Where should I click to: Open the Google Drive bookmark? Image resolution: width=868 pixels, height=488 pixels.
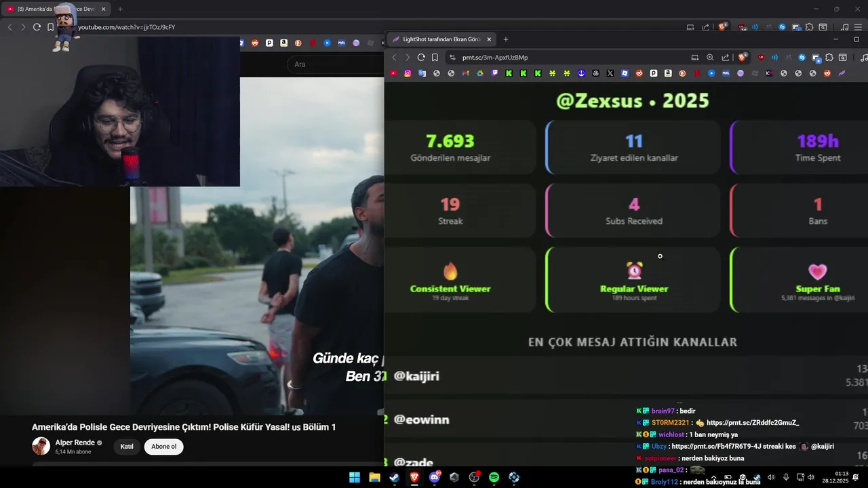(x=480, y=73)
